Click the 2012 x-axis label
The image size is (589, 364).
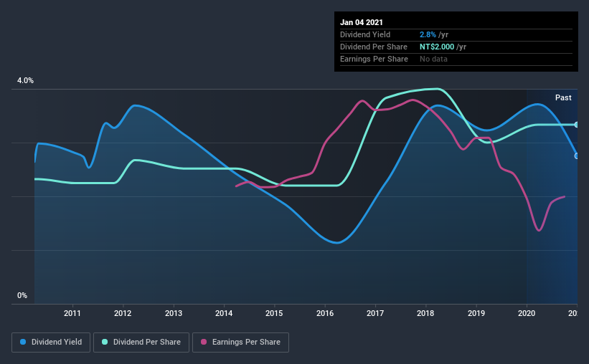pos(123,313)
